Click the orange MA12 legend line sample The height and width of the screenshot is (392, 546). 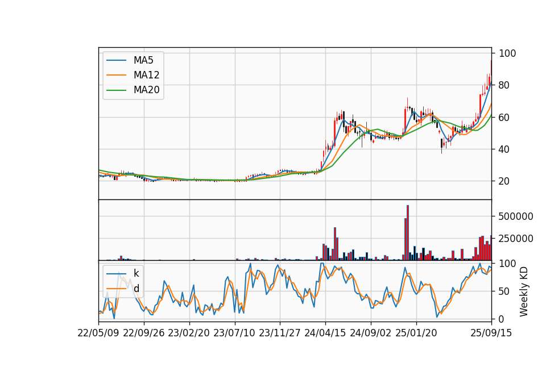pyautogui.click(x=116, y=75)
